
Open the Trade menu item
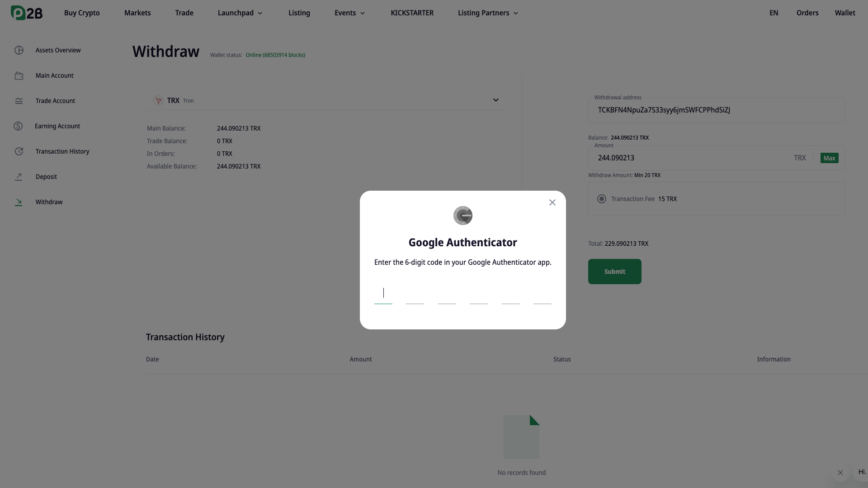[184, 13]
